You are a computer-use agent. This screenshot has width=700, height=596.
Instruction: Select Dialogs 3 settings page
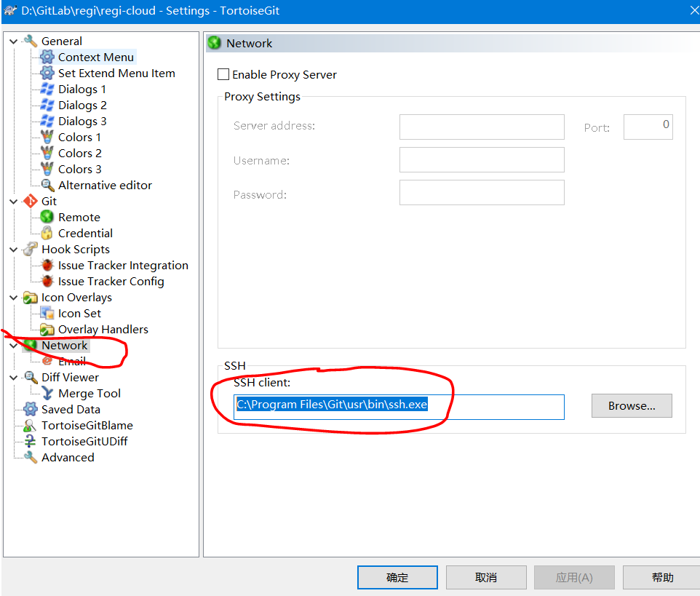[x=82, y=122]
